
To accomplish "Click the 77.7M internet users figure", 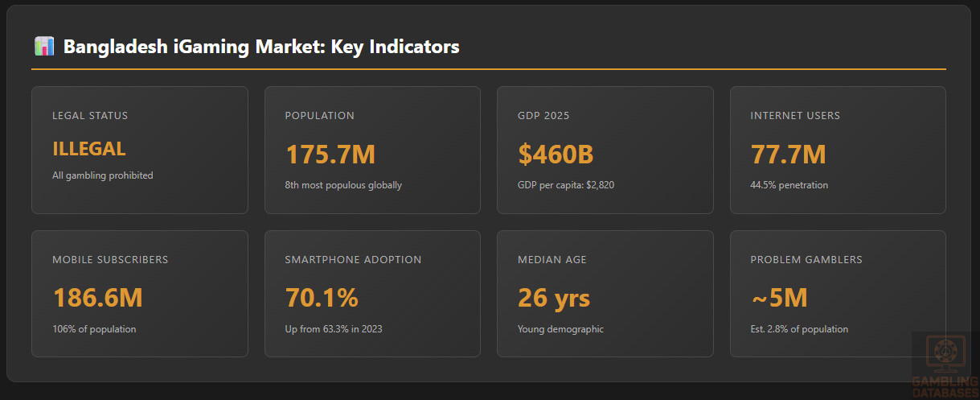I will pyautogui.click(x=788, y=155).
